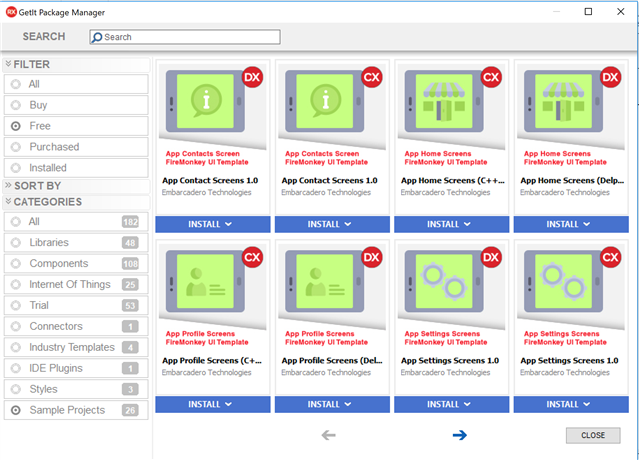Open the INSTALL dropdown on the C++ (CX) App Contact Screens card

[x=332, y=224]
